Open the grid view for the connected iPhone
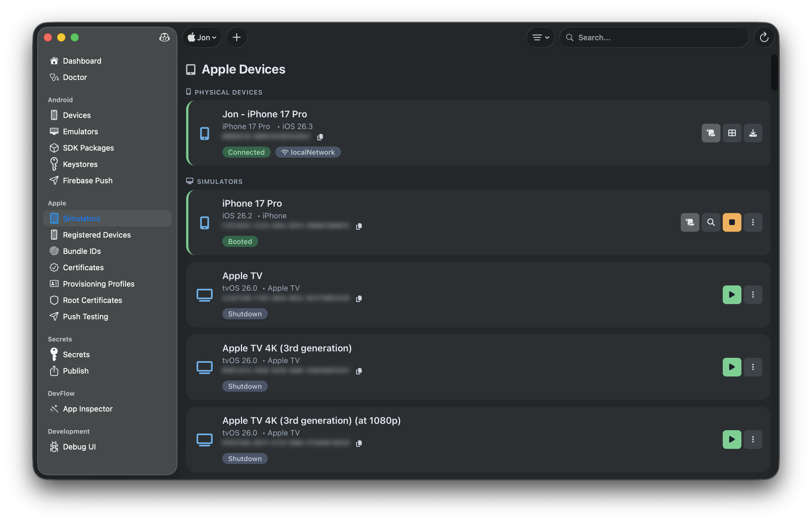Image resolution: width=812 pixels, height=523 pixels. [x=732, y=133]
